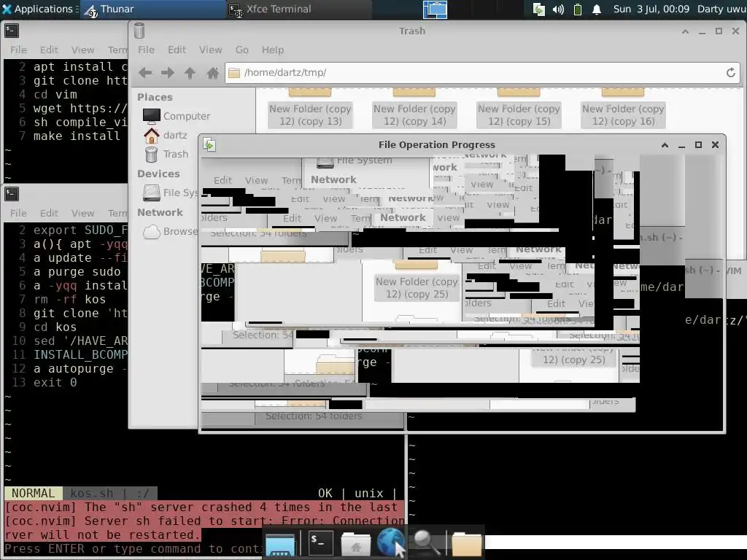Click the battery status tray icon

click(x=578, y=9)
